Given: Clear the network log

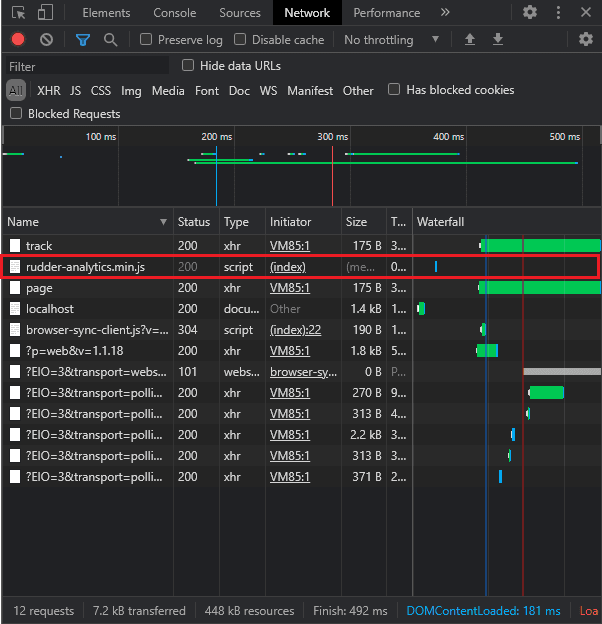Looking at the screenshot, I should [x=46, y=40].
